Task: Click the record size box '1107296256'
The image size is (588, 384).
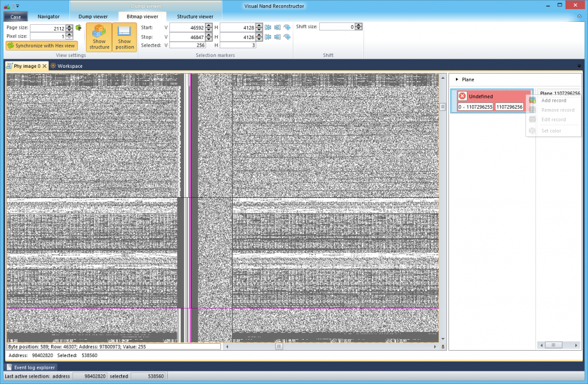Action: pyautogui.click(x=509, y=107)
